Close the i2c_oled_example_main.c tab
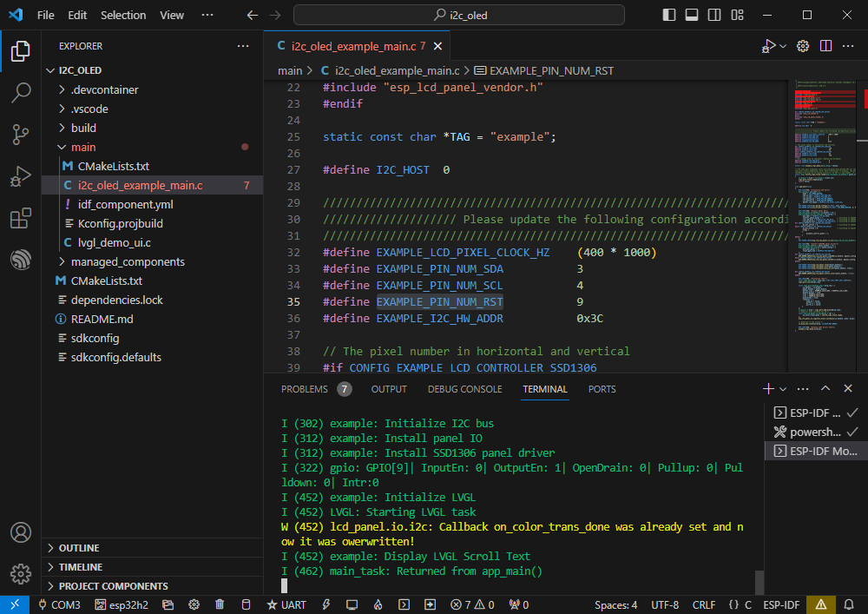 [437, 47]
